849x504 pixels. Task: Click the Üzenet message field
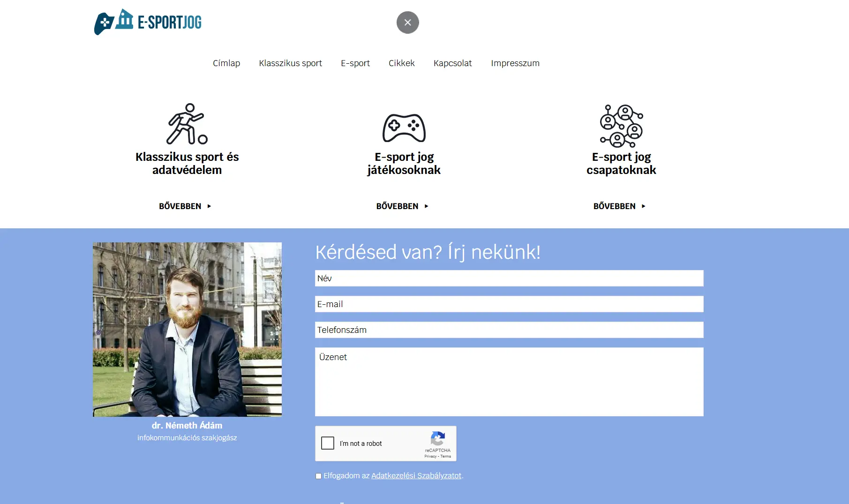[x=509, y=381]
